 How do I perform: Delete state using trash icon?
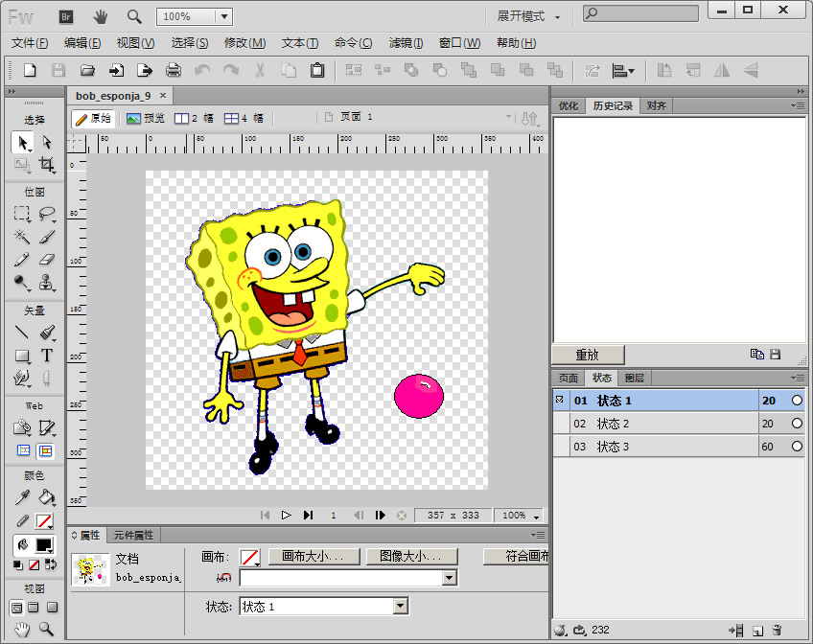click(777, 630)
